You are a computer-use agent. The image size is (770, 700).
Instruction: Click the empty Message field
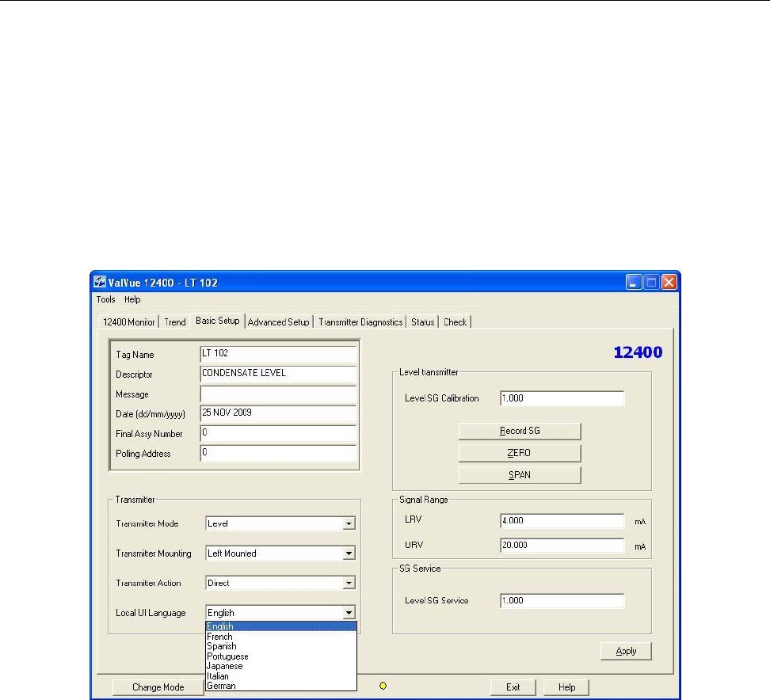(278, 394)
